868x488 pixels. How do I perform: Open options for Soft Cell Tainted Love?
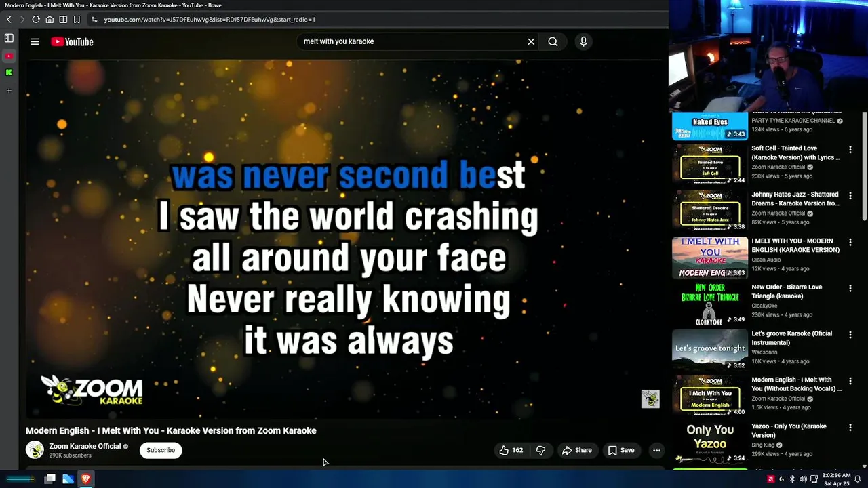[850, 149]
